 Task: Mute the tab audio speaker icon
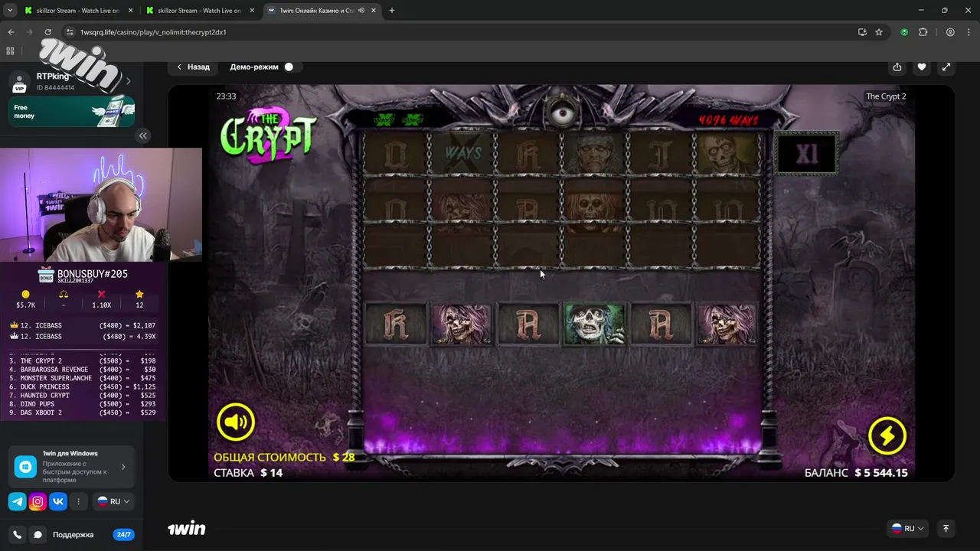point(361,11)
